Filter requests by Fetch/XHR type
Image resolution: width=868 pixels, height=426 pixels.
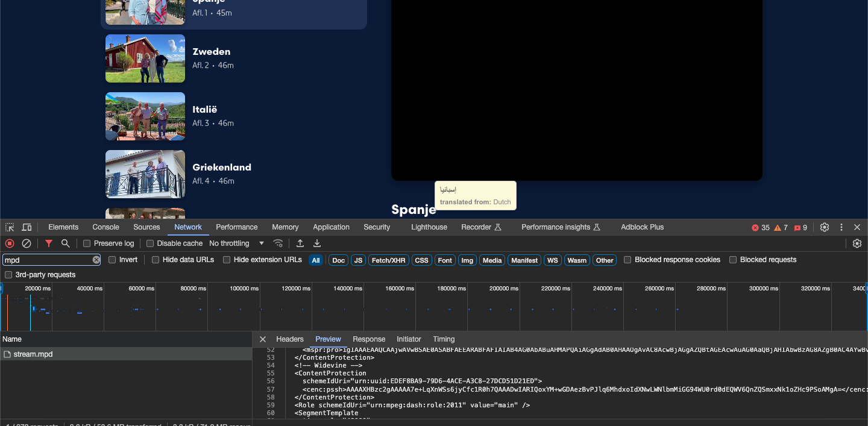(x=389, y=260)
